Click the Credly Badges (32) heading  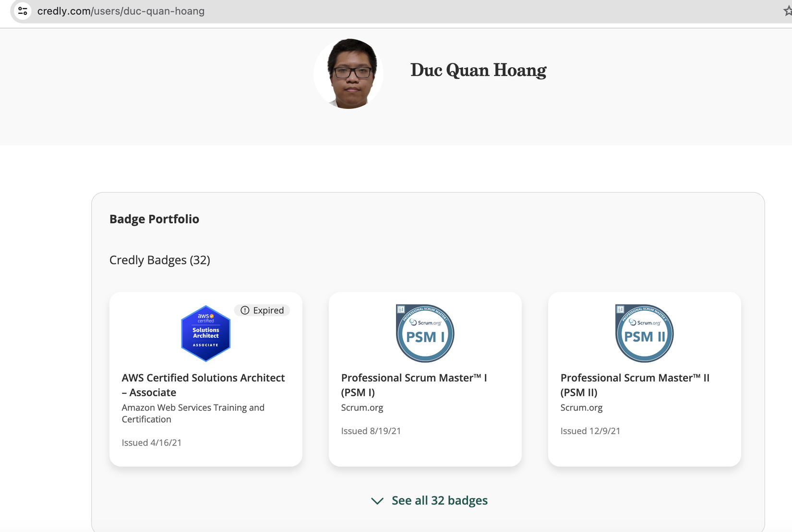pos(159,260)
